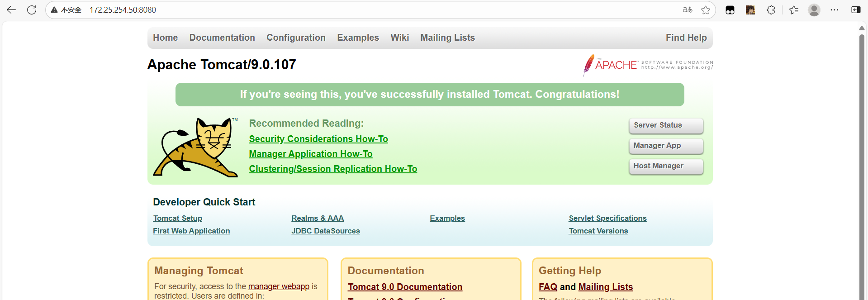868x300 pixels.
Task: Open the Realms & AAA link
Action: click(318, 218)
